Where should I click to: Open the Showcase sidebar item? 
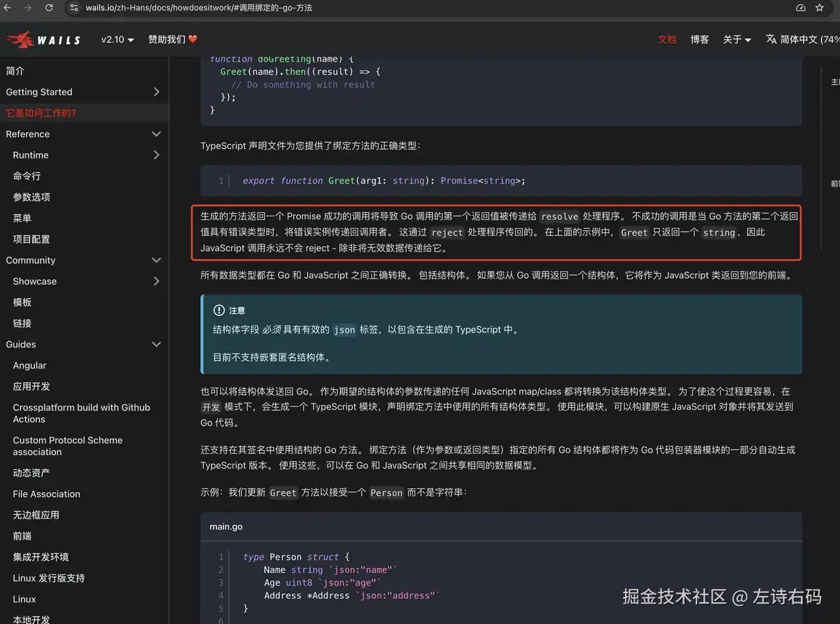pyautogui.click(x=35, y=281)
